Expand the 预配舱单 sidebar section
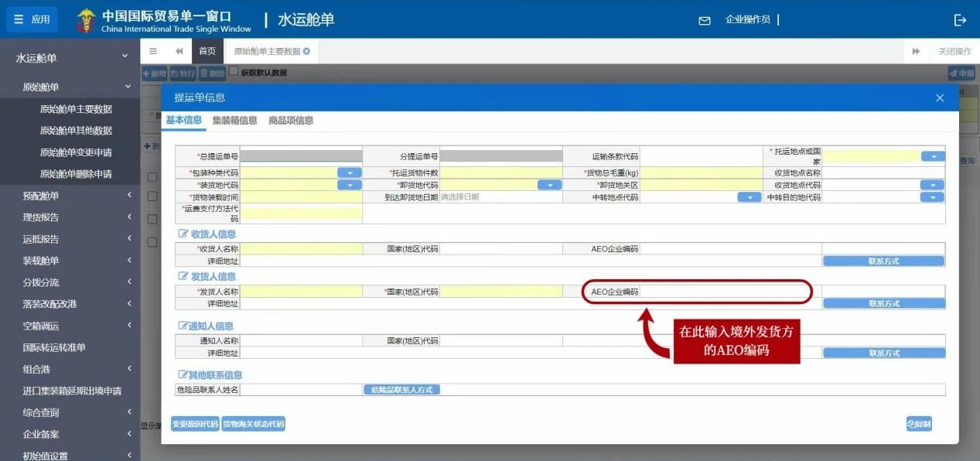The image size is (980, 461). pyautogui.click(x=70, y=196)
